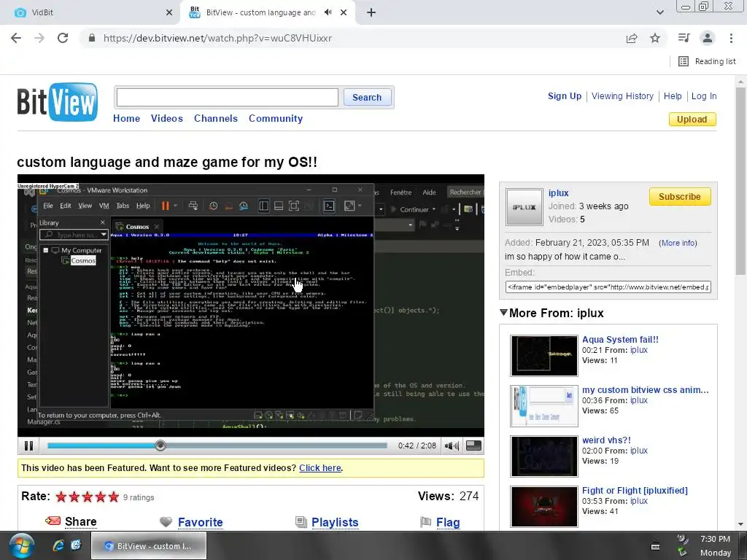Open my custom bitview css anim... link
The height and width of the screenshot is (560, 747).
coord(646,390)
